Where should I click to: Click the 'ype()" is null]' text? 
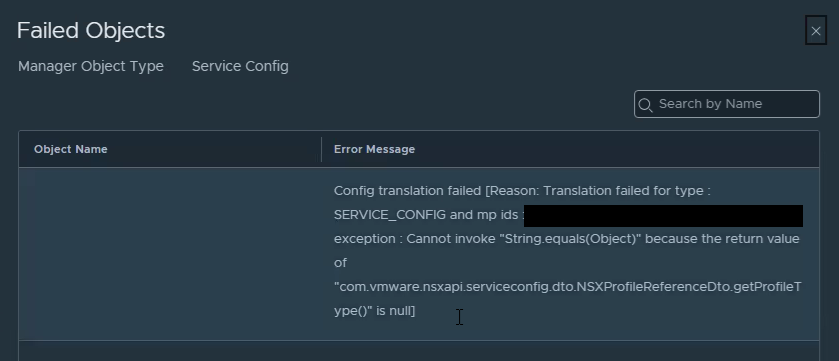pos(375,311)
